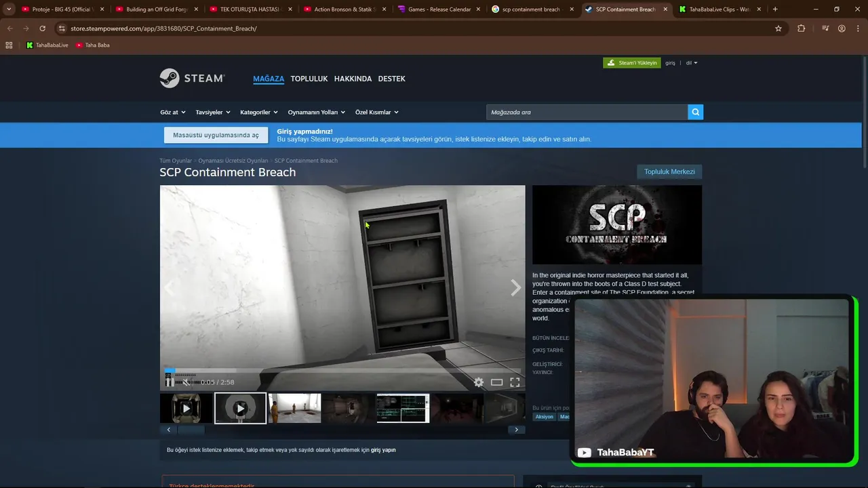The width and height of the screenshot is (868, 488).
Task: Click the SCP Containment Breach header image
Action: (x=617, y=224)
